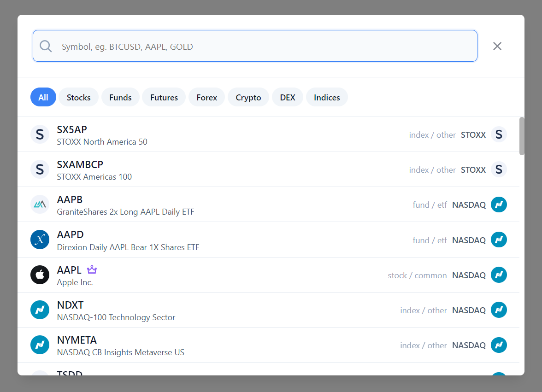The image size is (542, 392).
Task: Click the AAPB GraniteShares logo
Action: coord(40,205)
